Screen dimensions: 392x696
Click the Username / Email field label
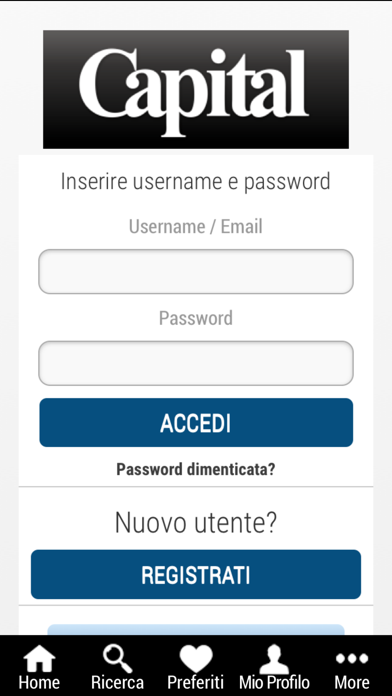[196, 226]
